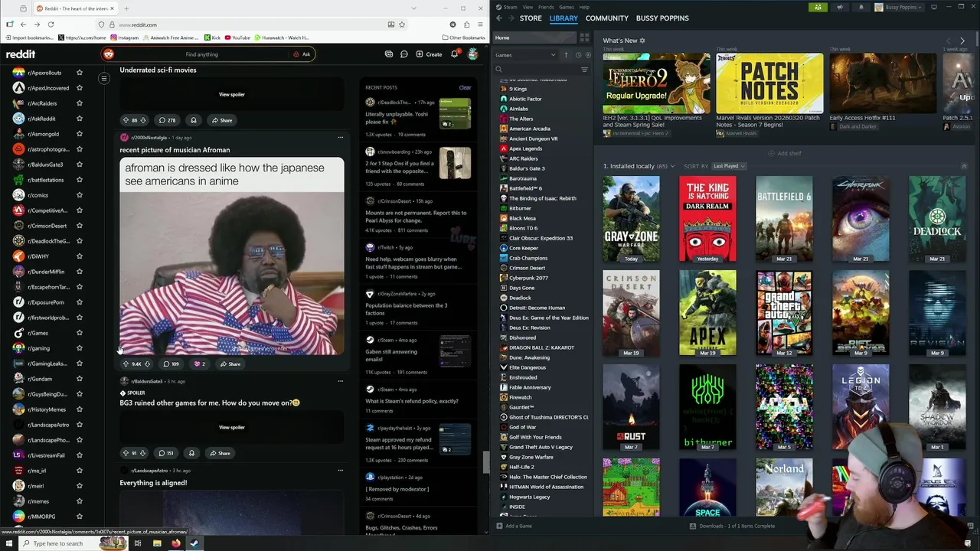Screen dimensions: 980x551
Task: Open File Explorer from taskbar
Action: coord(157,543)
